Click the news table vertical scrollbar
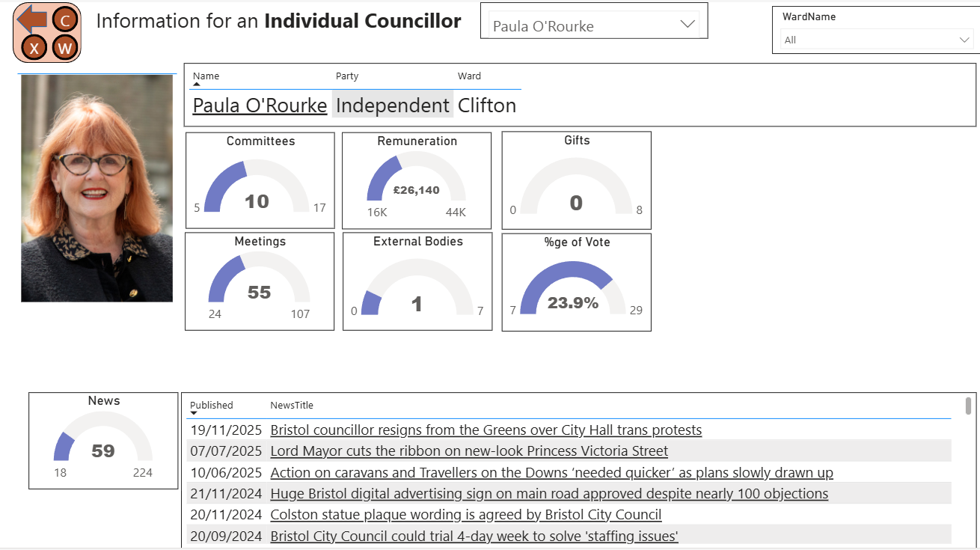The image size is (980, 550). pos(968,406)
